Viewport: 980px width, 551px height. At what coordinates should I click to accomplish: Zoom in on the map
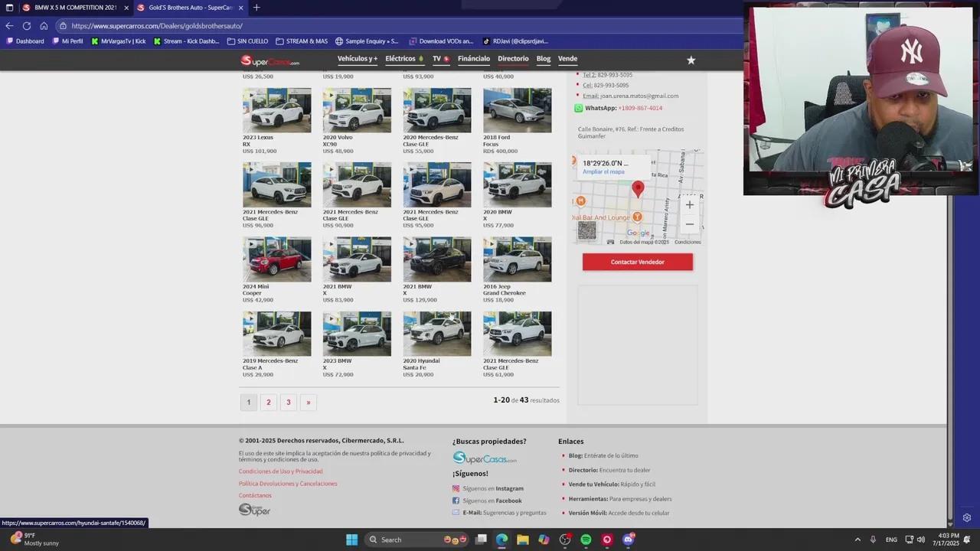tap(689, 205)
